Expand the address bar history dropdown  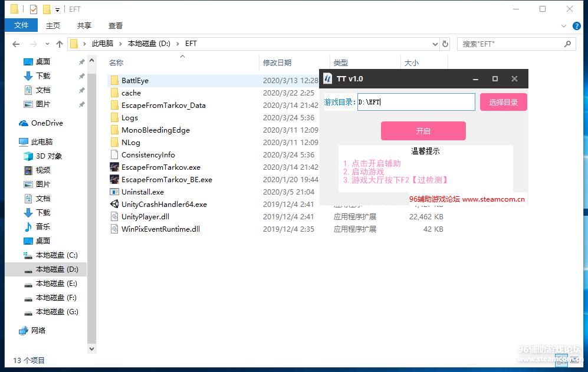click(x=435, y=44)
